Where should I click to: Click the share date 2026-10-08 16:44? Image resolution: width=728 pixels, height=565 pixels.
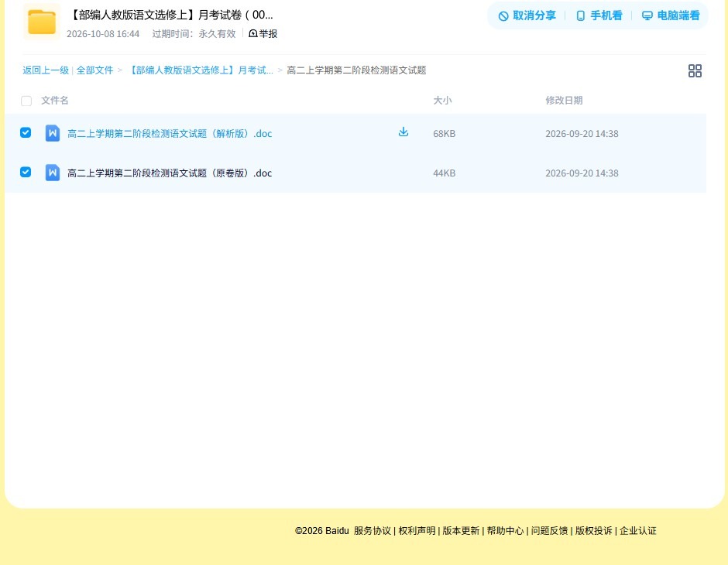click(x=103, y=34)
